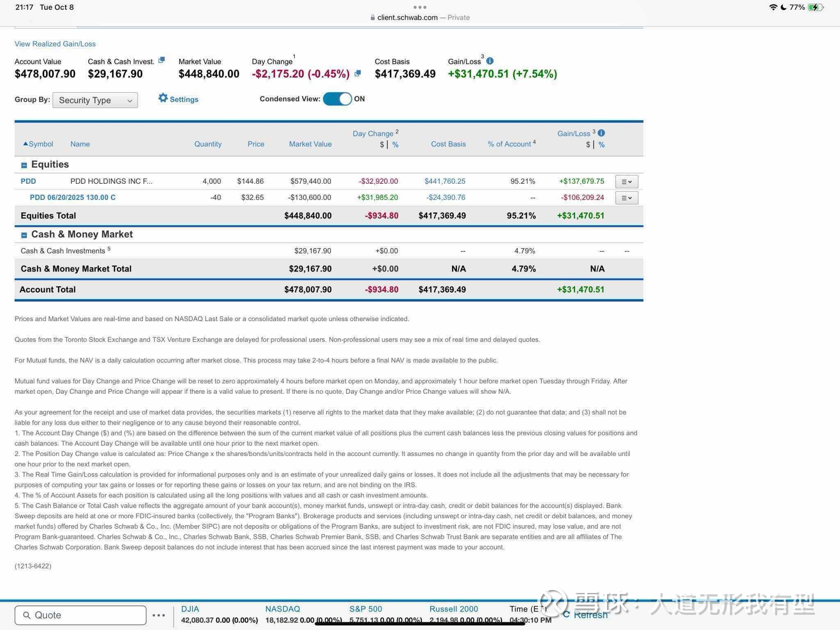The image size is (840, 630).
Task: Show Gain/Loss info icon in summary header
Action: pos(490,61)
